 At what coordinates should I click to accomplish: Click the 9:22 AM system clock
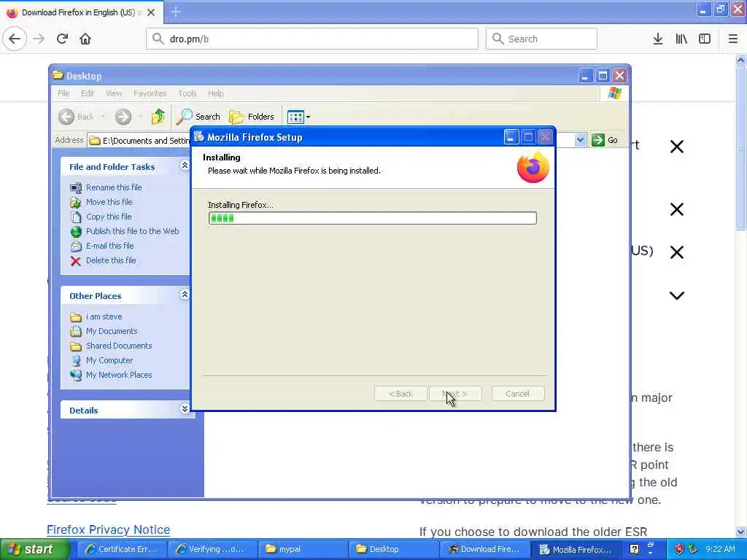[x=720, y=549]
